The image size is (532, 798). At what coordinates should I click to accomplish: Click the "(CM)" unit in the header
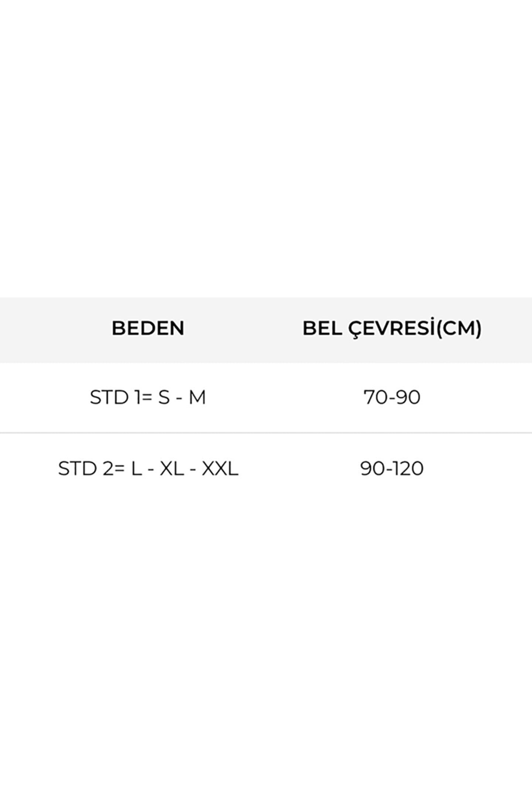[459, 328]
